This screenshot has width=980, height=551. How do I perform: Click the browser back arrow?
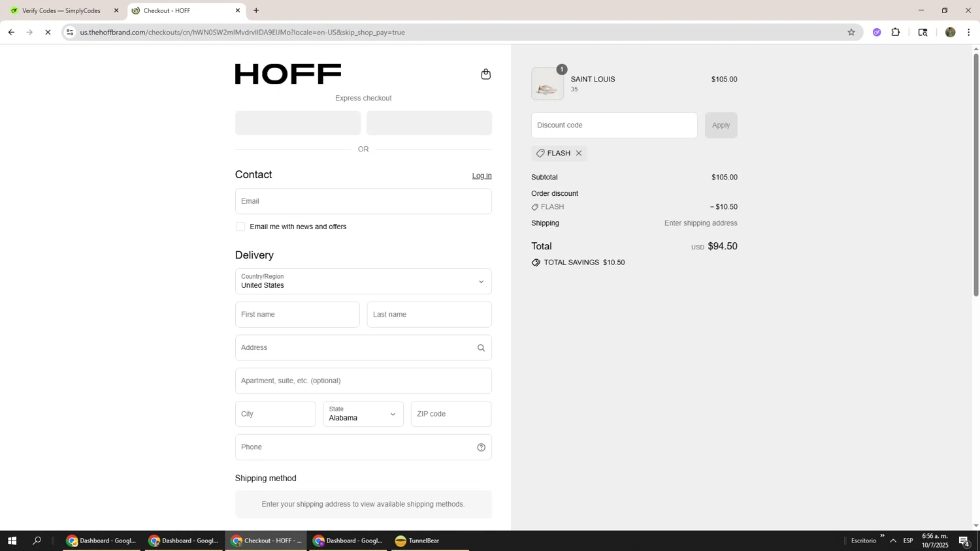pos(11,32)
